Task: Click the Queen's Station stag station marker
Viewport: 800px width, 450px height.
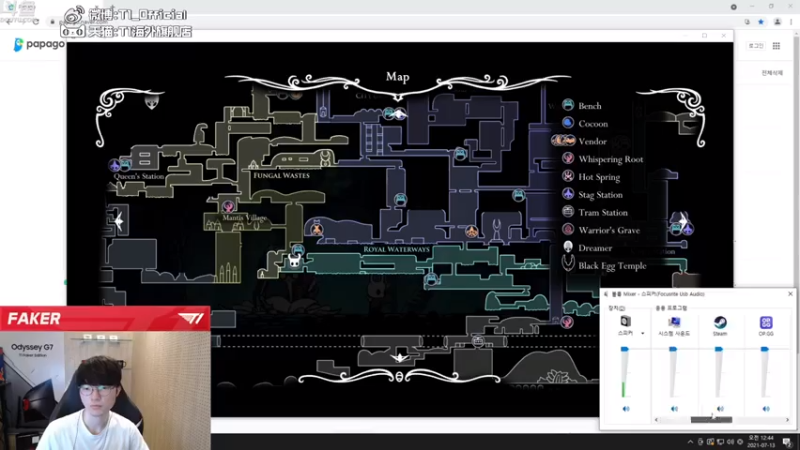Action: click(x=114, y=165)
